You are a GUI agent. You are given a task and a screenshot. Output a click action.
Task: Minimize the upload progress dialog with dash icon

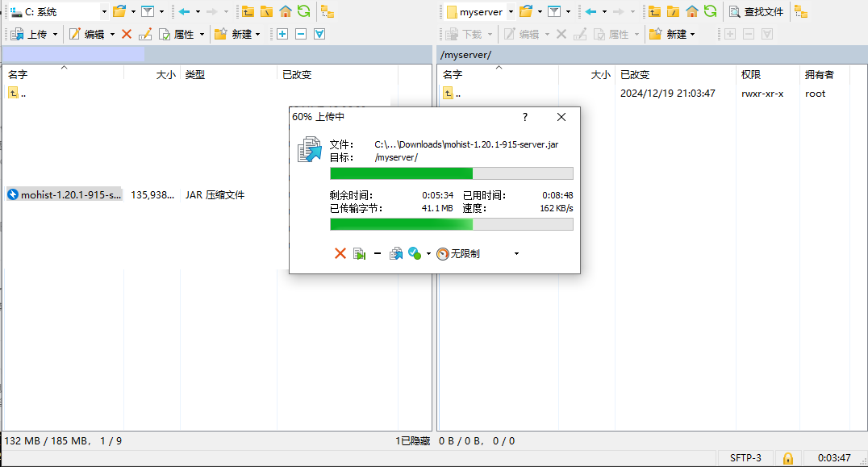tap(377, 253)
